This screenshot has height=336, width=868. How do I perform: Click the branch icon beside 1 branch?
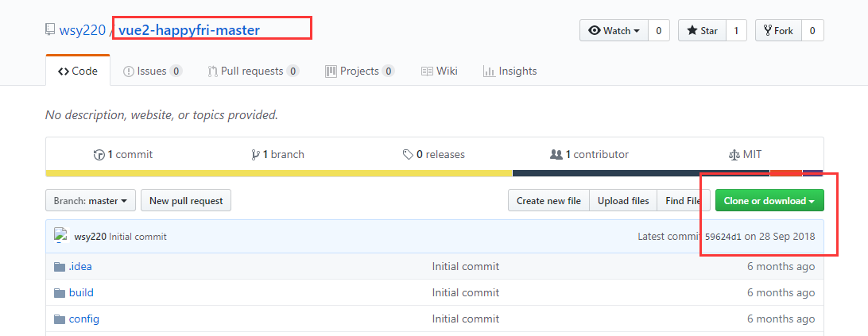pyautogui.click(x=255, y=155)
